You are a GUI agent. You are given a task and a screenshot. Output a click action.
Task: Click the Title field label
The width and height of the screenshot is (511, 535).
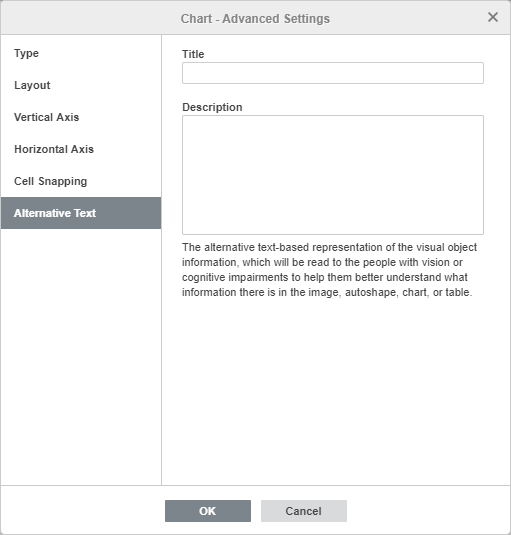(x=193, y=54)
